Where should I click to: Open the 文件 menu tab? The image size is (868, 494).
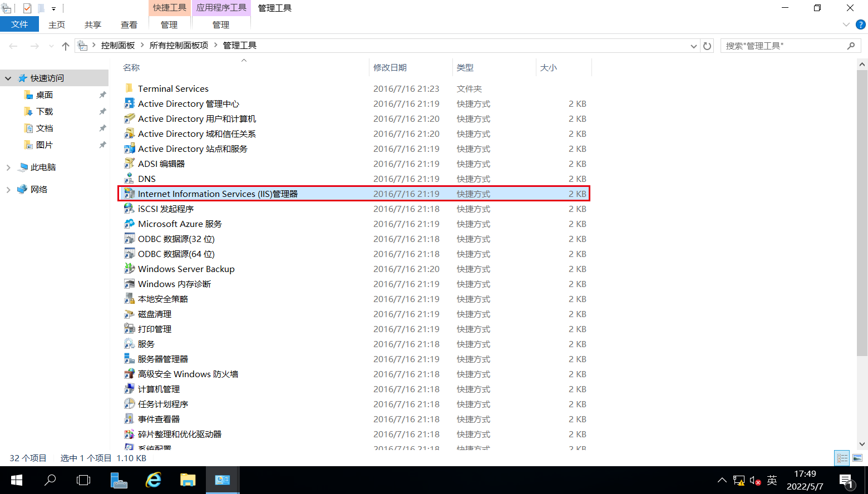[19, 24]
